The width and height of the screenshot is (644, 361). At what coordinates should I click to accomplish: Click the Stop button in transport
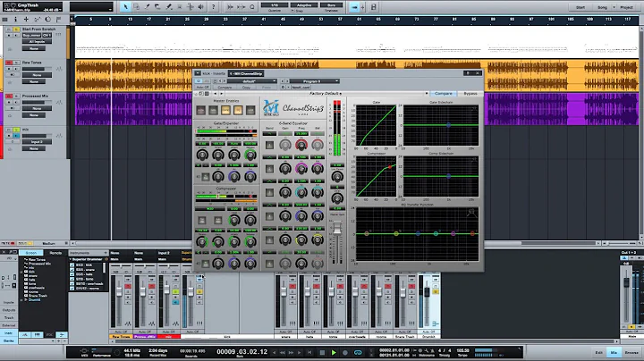pyautogui.click(x=322, y=352)
